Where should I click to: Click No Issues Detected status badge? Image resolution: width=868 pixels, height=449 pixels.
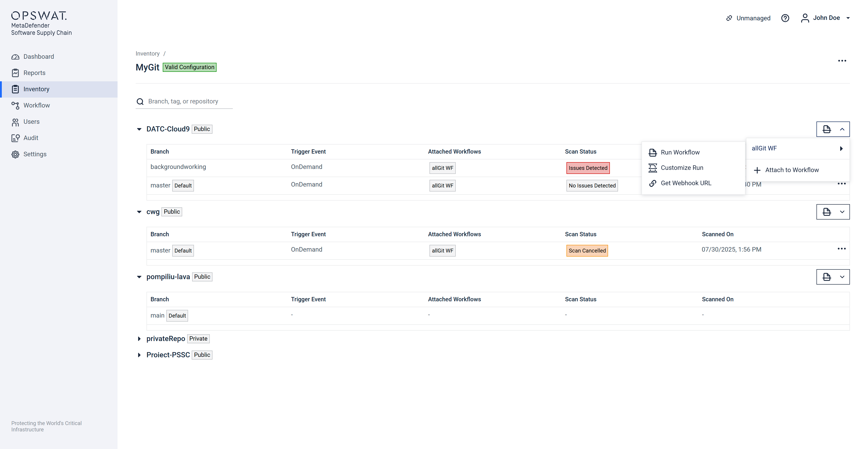[x=592, y=186]
